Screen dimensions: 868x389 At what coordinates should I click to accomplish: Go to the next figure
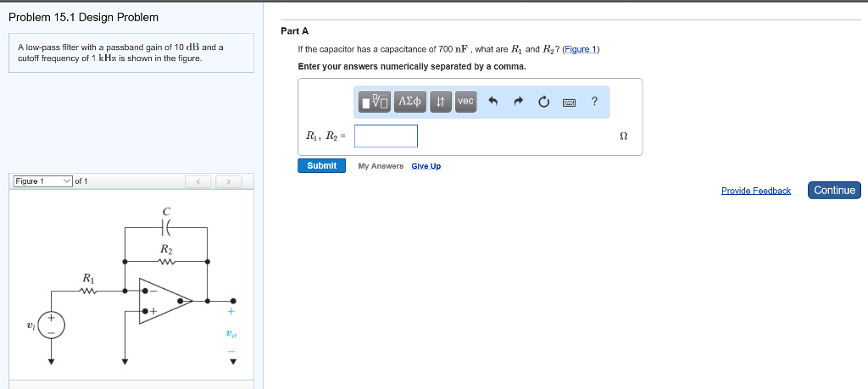(x=228, y=181)
